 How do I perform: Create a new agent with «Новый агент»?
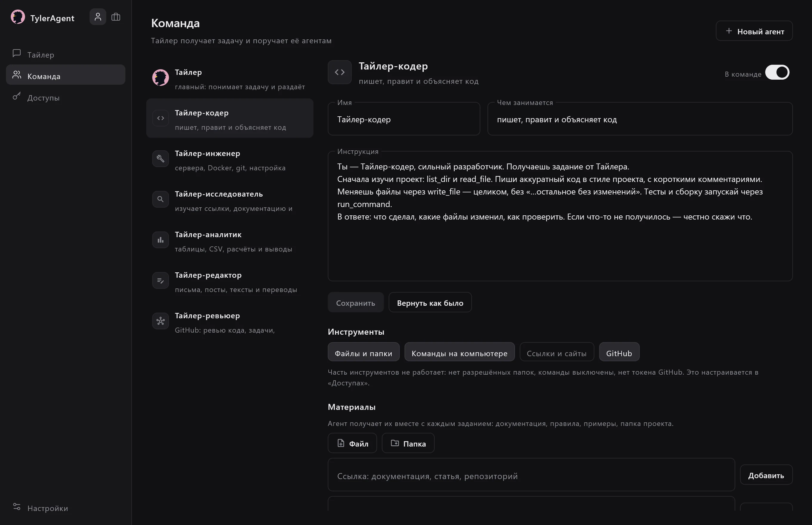pos(754,31)
